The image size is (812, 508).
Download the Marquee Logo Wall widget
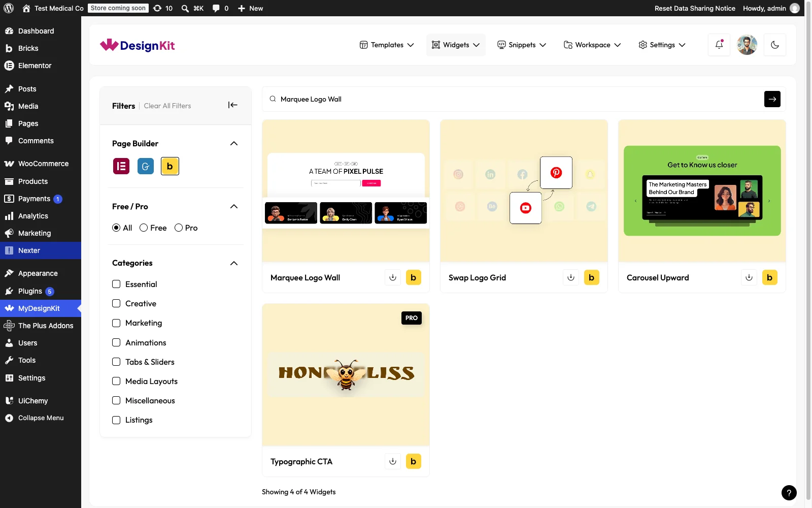tap(393, 277)
